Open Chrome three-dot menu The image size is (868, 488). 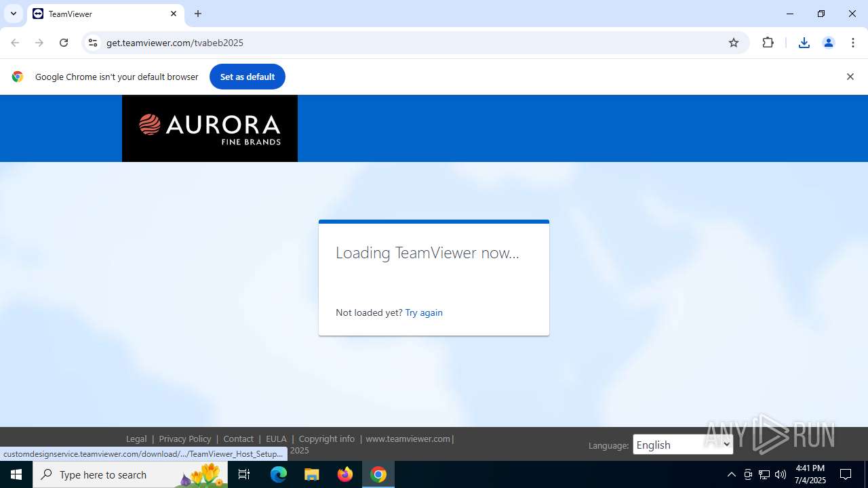(853, 43)
